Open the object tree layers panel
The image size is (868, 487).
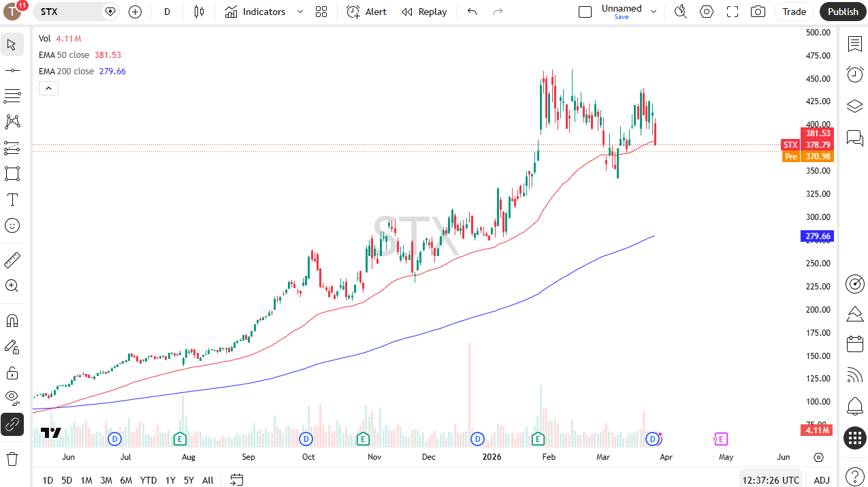click(x=855, y=106)
